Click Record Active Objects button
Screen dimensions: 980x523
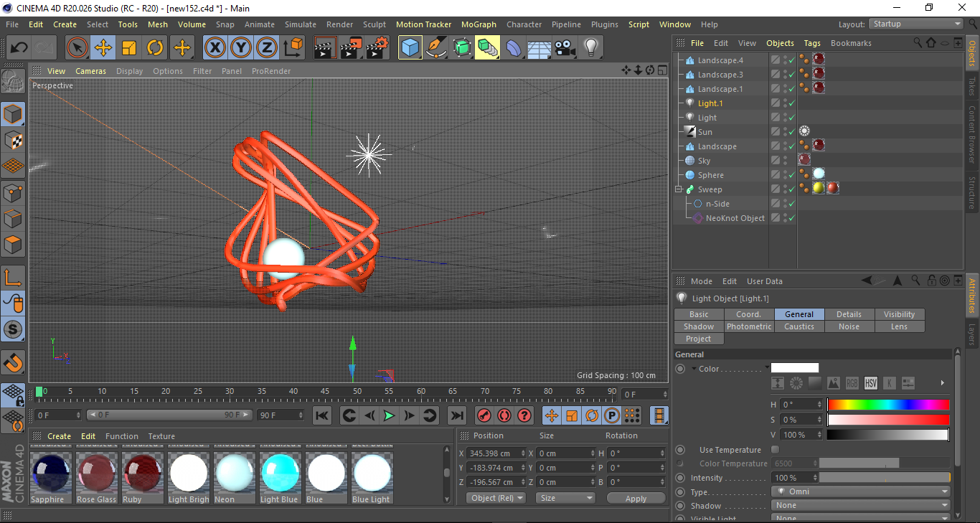pyautogui.click(x=484, y=415)
